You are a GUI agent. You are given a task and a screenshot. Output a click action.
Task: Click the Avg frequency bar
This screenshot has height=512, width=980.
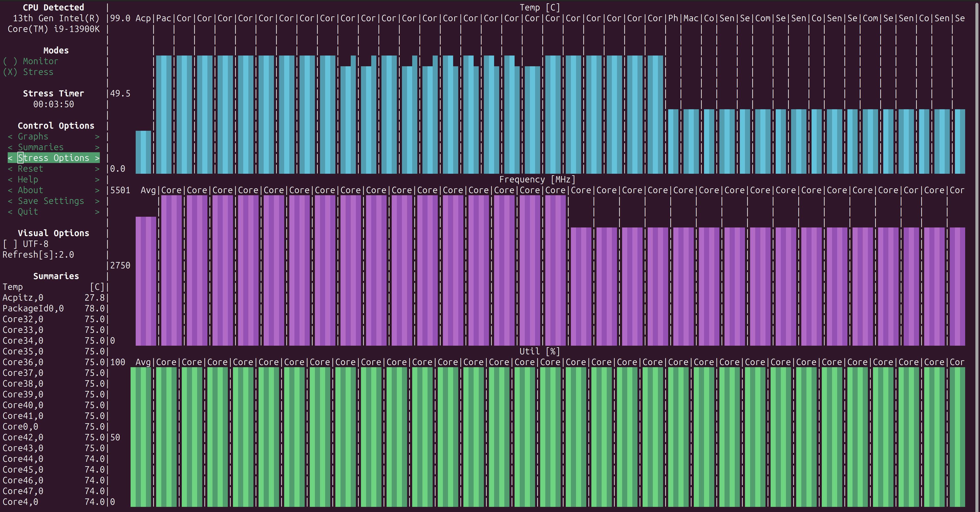click(x=146, y=281)
